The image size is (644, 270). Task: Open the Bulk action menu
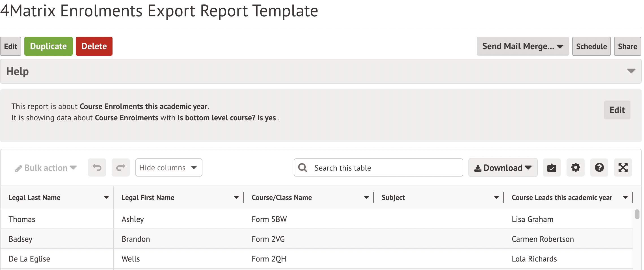coord(46,168)
